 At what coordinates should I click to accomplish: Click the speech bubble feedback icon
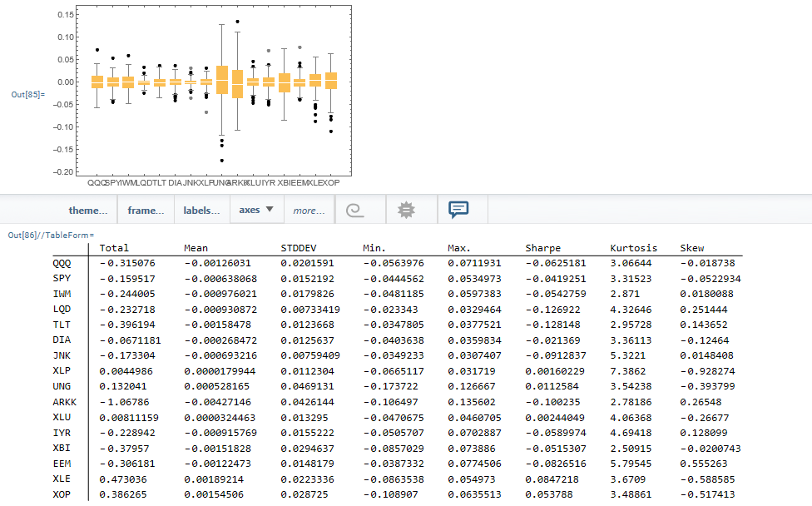click(x=458, y=209)
